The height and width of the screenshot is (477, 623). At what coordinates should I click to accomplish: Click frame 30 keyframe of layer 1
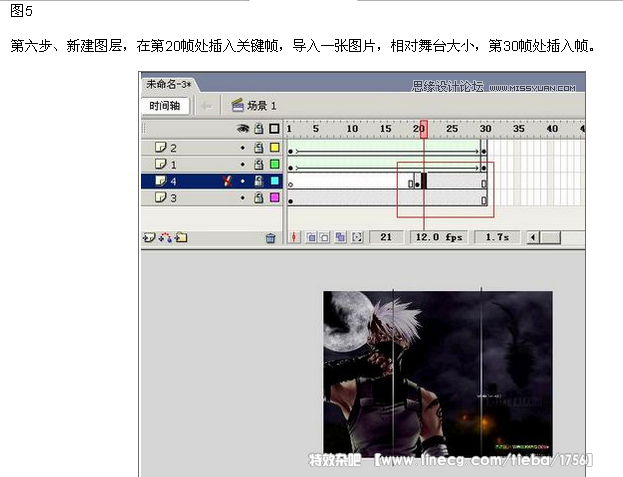(x=484, y=168)
